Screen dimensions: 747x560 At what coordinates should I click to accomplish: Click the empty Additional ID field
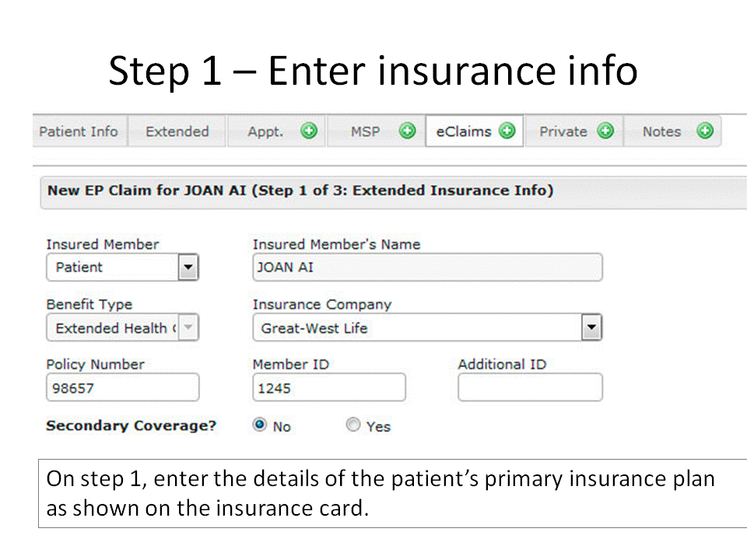point(530,387)
